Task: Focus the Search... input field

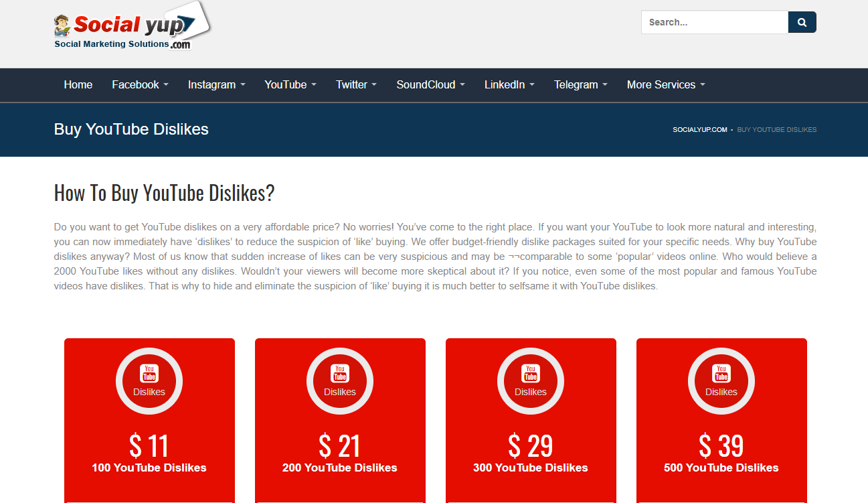Action: 715,22
